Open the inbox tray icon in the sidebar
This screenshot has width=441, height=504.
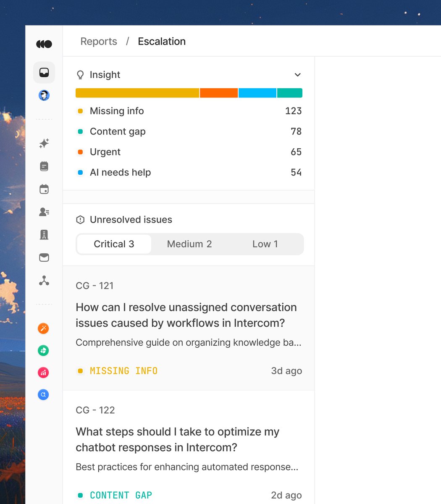click(x=44, y=73)
